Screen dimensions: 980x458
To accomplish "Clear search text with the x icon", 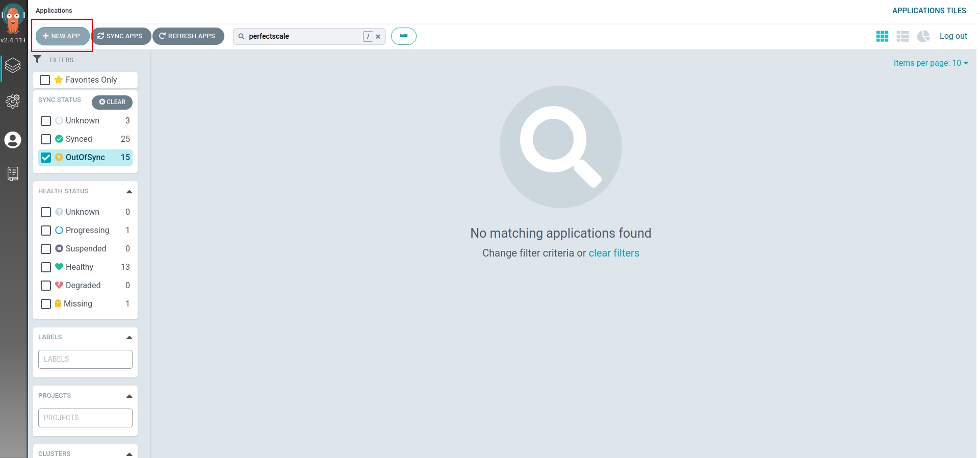I will 378,37.
